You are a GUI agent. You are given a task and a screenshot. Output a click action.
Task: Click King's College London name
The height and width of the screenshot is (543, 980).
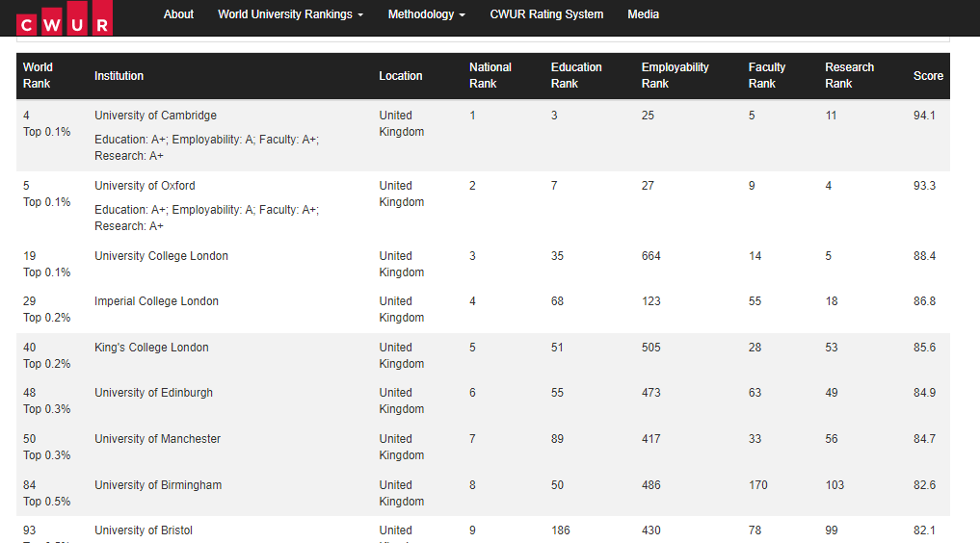click(151, 348)
